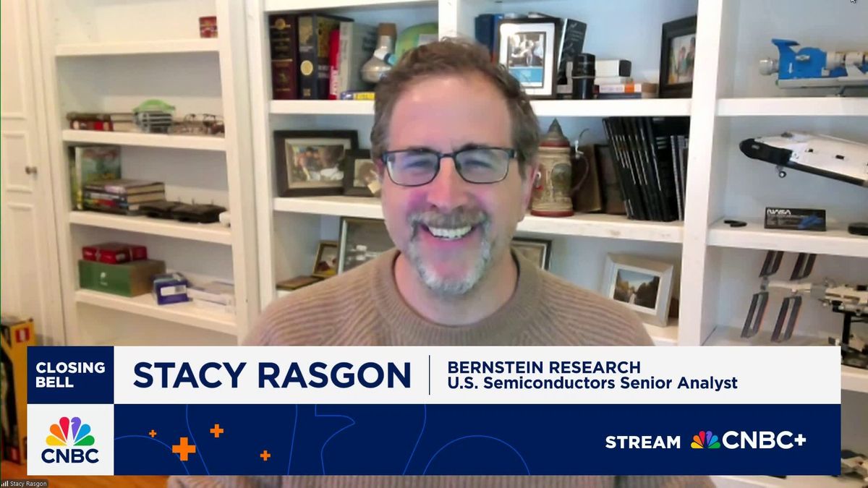Click the U.S. Semiconductors Senior Analyst title
868x488 pixels.
click(x=592, y=383)
